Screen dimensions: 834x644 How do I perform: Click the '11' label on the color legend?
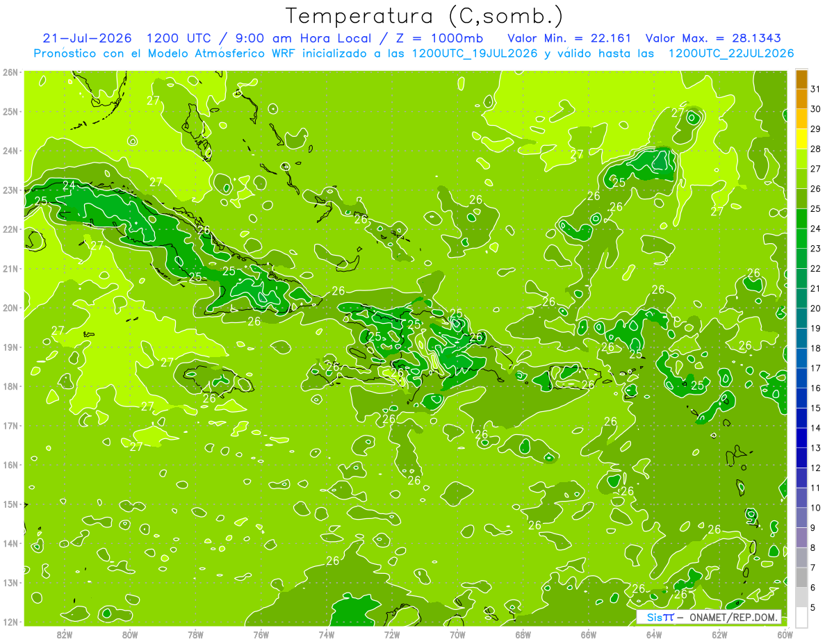(x=815, y=488)
